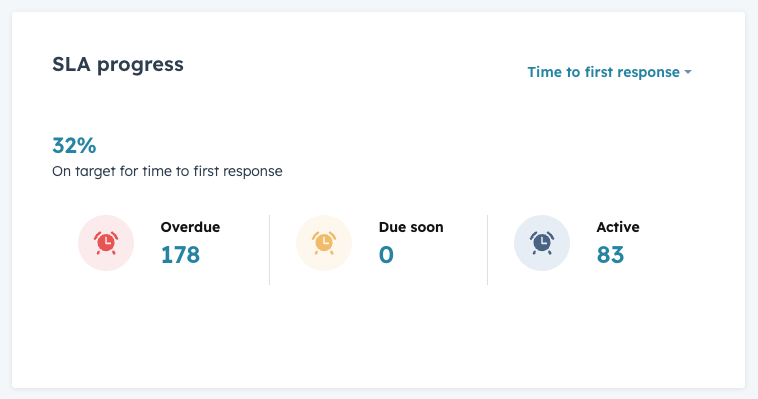Screen dimensions: 758x399
Task: Click the Overdue label
Action: 190,227
